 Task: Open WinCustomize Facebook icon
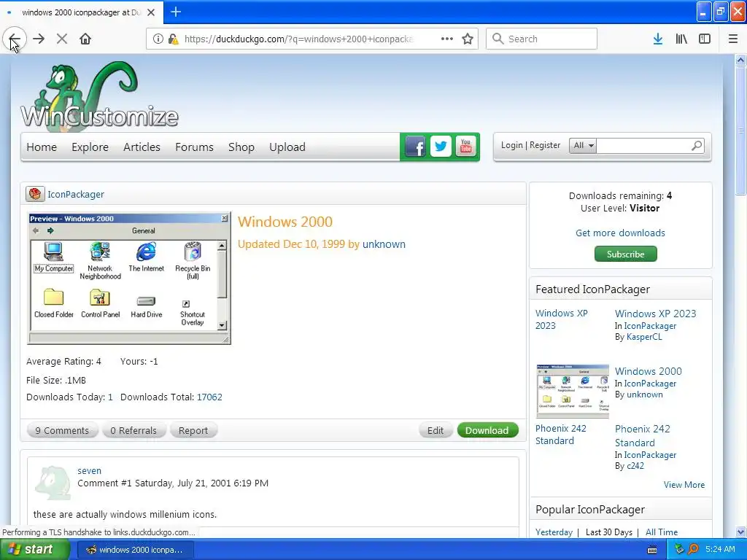click(415, 147)
